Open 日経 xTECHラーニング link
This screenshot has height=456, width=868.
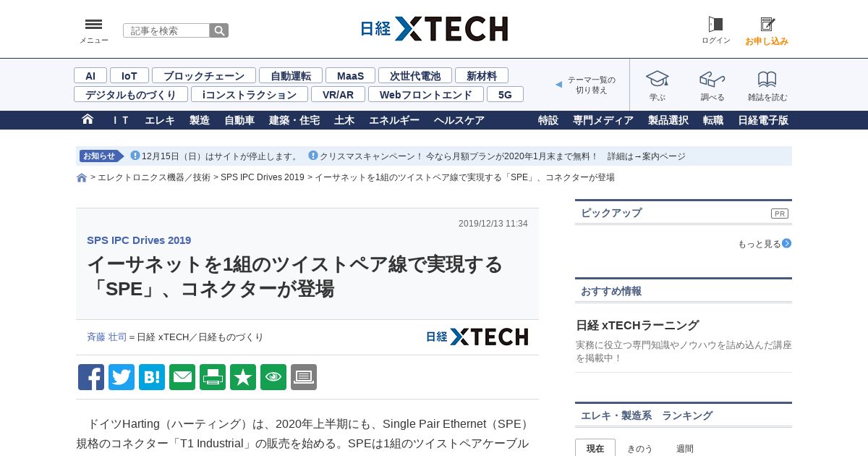[637, 325]
